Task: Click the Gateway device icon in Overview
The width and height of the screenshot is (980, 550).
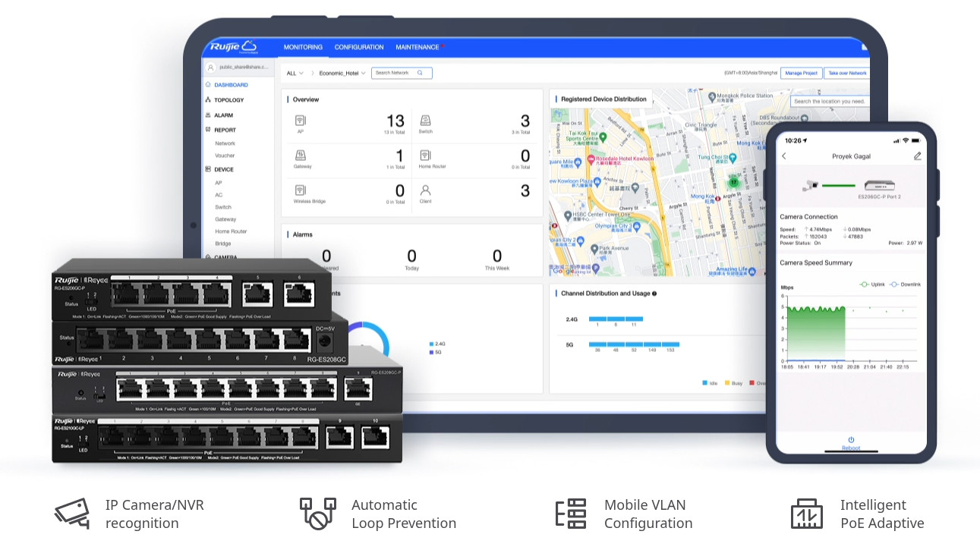Action: coord(300,155)
